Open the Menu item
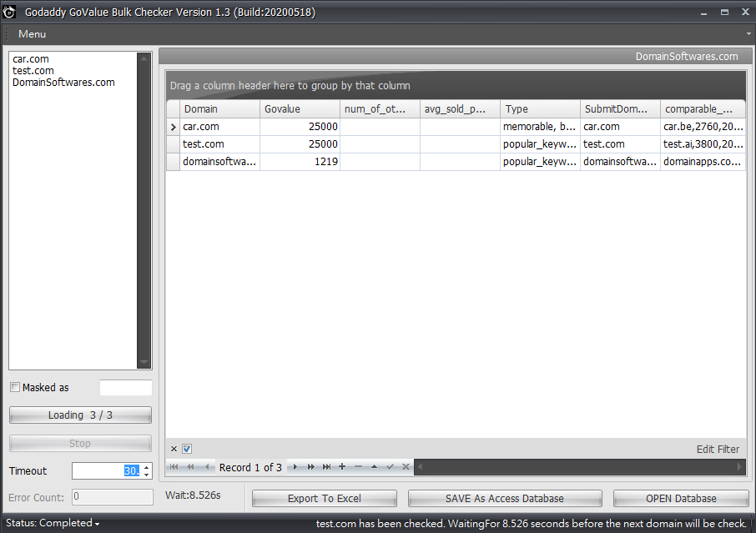 [32, 34]
